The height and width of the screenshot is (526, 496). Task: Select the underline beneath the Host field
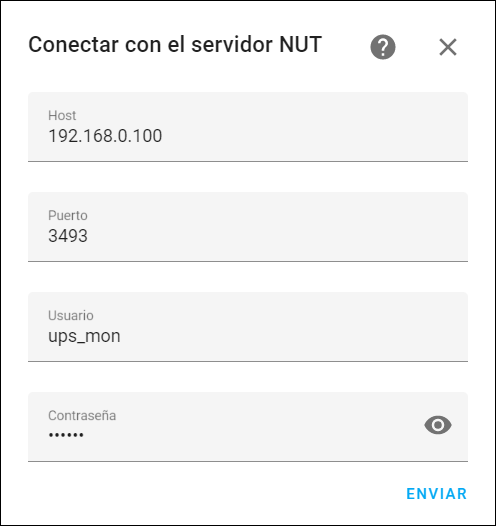248,161
